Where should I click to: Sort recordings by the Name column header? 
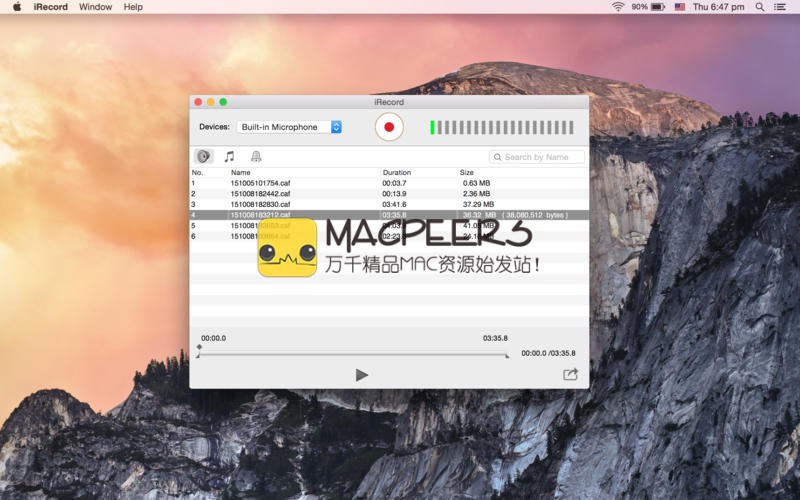(241, 173)
